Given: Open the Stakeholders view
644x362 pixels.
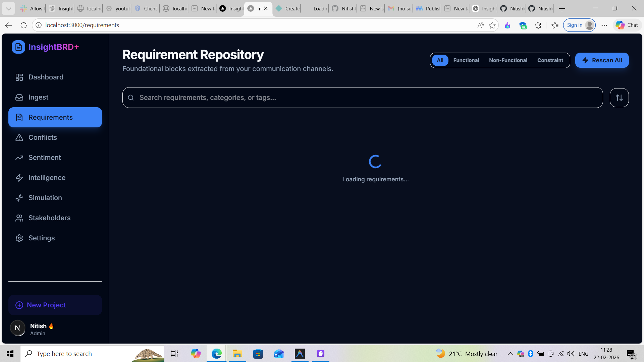Looking at the screenshot, I should 49,218.
